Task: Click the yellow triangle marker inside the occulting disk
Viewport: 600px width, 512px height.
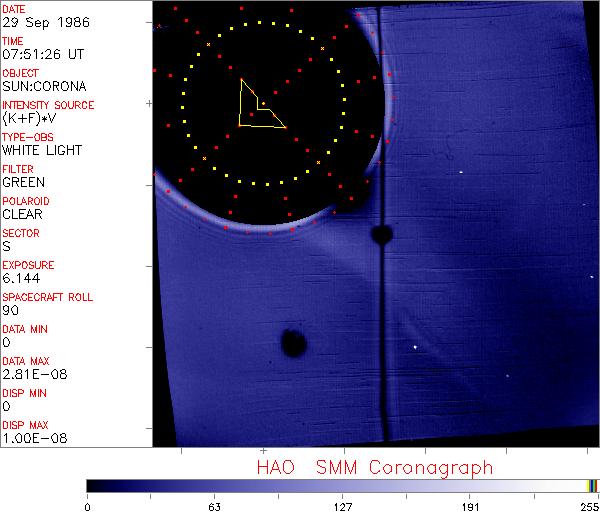Action: point(258,107)
